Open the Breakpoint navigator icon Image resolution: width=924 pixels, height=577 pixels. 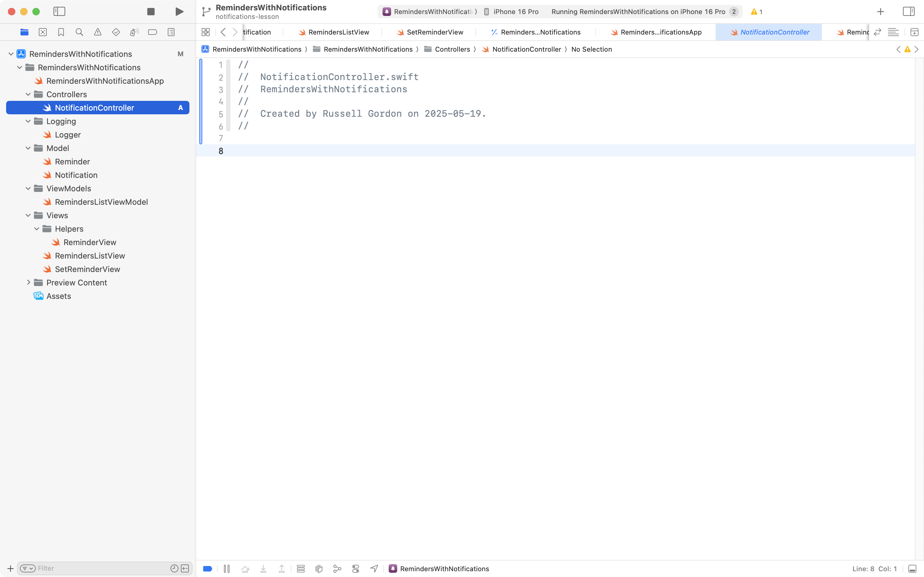click(x=152, y=32)
